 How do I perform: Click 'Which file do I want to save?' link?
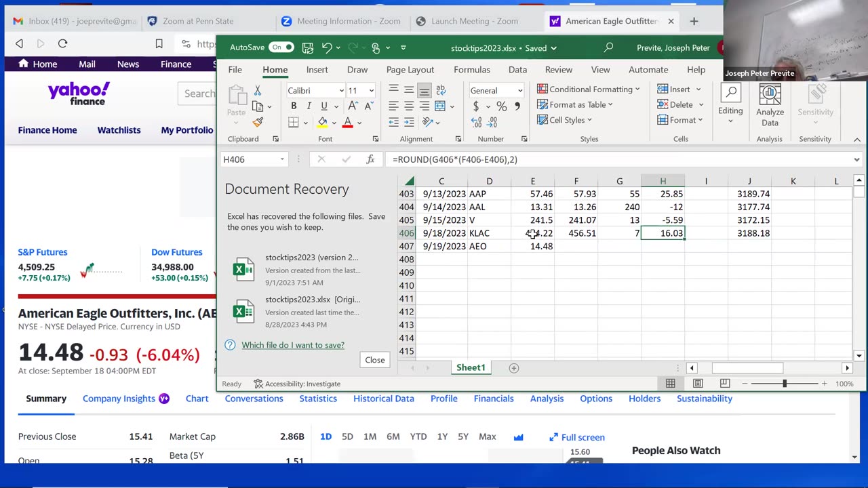tap(293, 345)
